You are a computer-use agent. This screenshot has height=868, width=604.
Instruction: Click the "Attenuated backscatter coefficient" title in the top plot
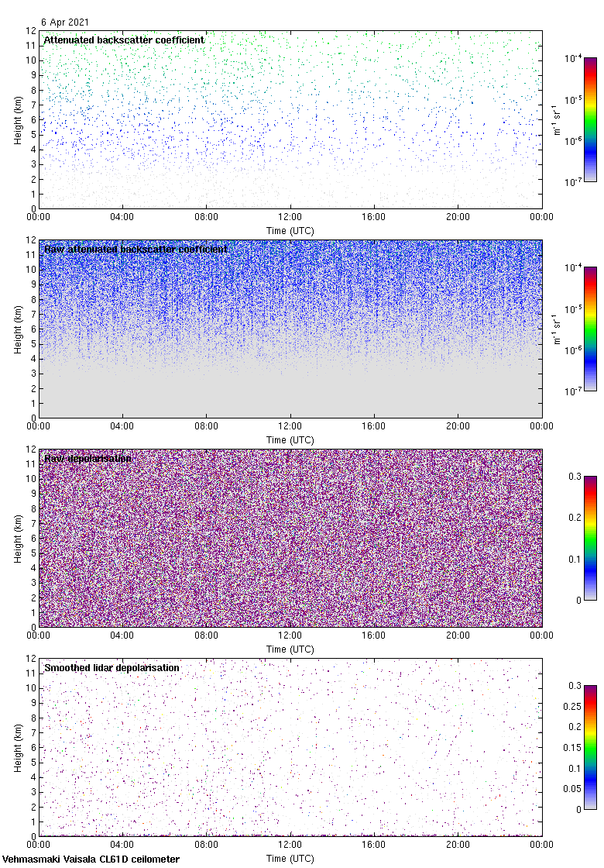coord(124,40)
